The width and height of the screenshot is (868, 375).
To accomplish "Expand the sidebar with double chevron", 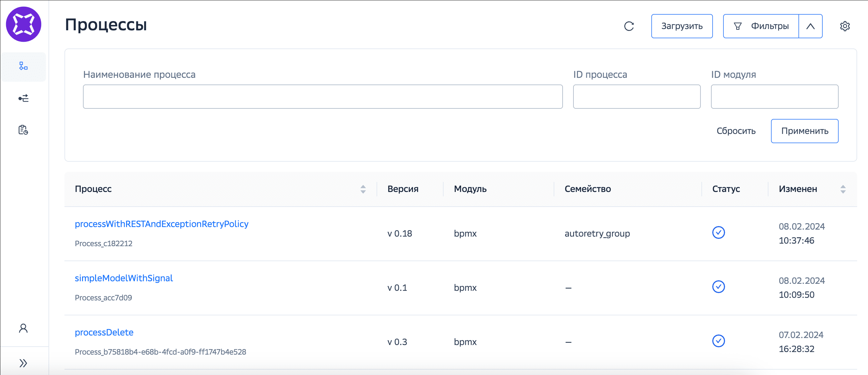I will pos(23,363).
